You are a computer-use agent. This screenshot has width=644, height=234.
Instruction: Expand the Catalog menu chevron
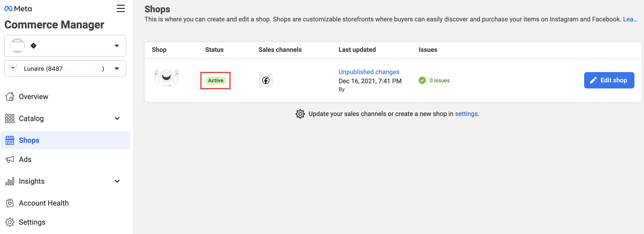point(117,118)
